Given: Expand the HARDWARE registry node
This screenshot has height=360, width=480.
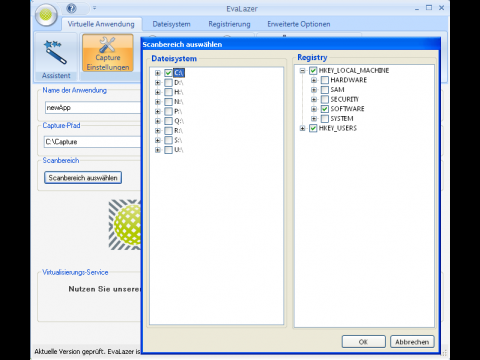Looking at the screenshot, I should tap(314, 80).
